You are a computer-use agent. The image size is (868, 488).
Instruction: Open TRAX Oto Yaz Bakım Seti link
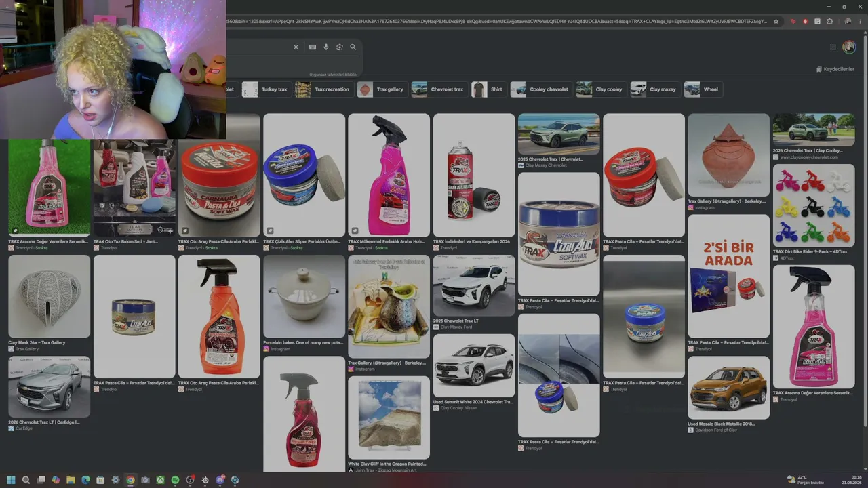coord(125,241)
